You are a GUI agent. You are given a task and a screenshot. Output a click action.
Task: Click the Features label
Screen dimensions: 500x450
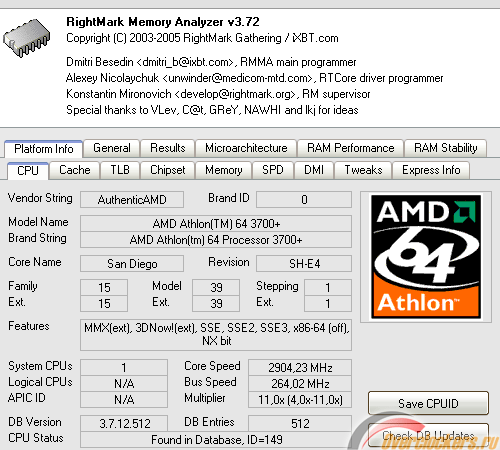pos(29,326)
